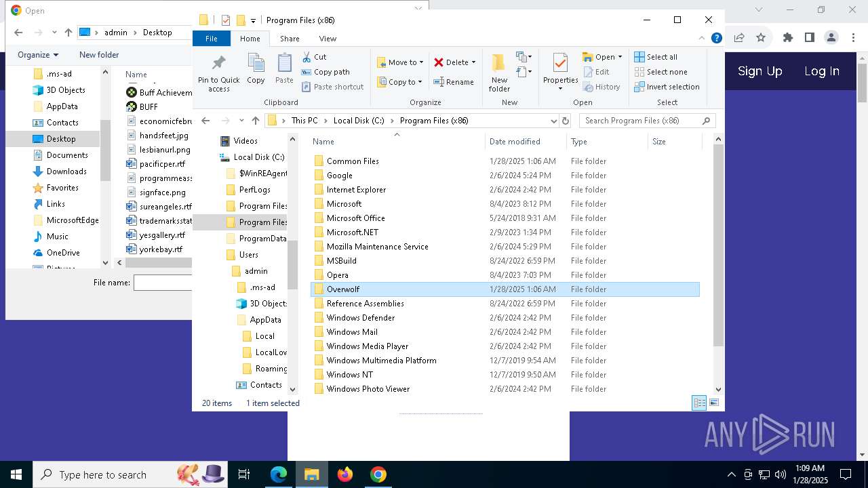Click the Paste icon in the ribbon

[284, 63]
